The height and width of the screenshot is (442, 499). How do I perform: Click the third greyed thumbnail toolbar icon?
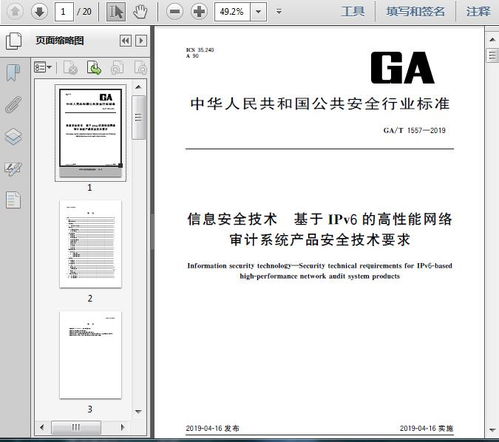coord(117,68)
